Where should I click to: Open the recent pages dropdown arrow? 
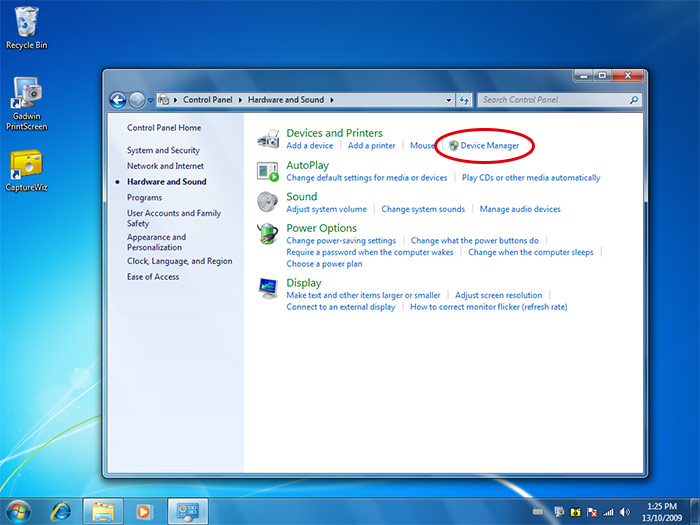[x=150, y=100]
